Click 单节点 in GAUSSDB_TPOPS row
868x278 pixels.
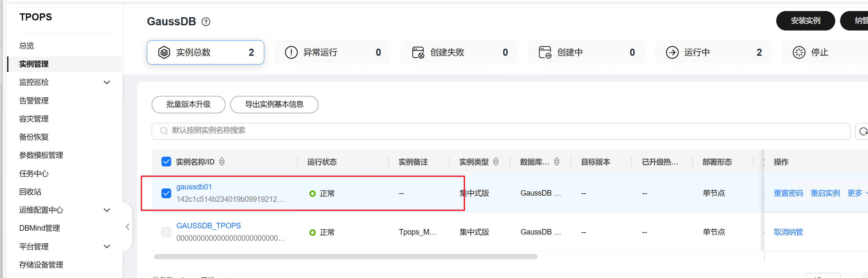click(714, 232)
